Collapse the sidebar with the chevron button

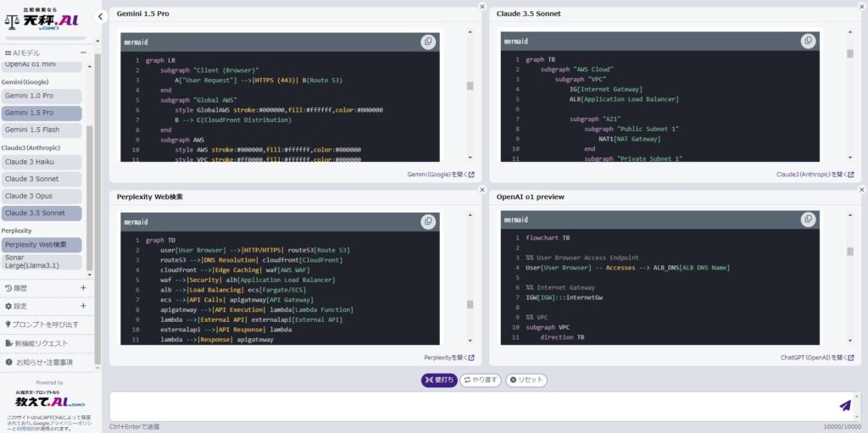100,17
